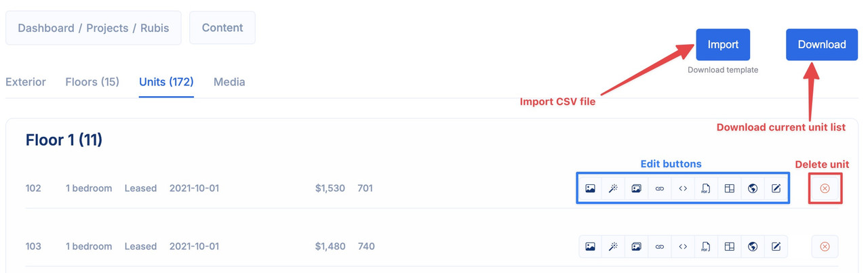Screen dimensions: 868x273
Task: Click the PDF file icon for unit 103
Action: click(x=706, y=247)
